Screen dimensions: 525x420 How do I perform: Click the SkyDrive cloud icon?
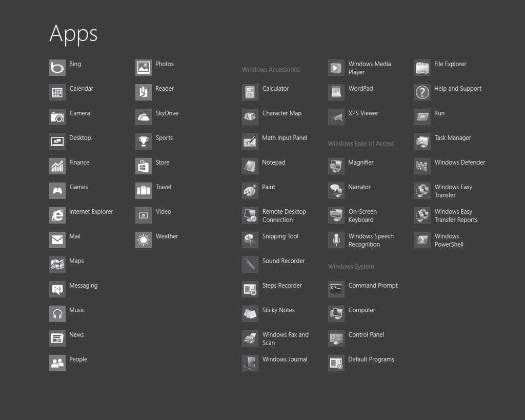(144, 117)
